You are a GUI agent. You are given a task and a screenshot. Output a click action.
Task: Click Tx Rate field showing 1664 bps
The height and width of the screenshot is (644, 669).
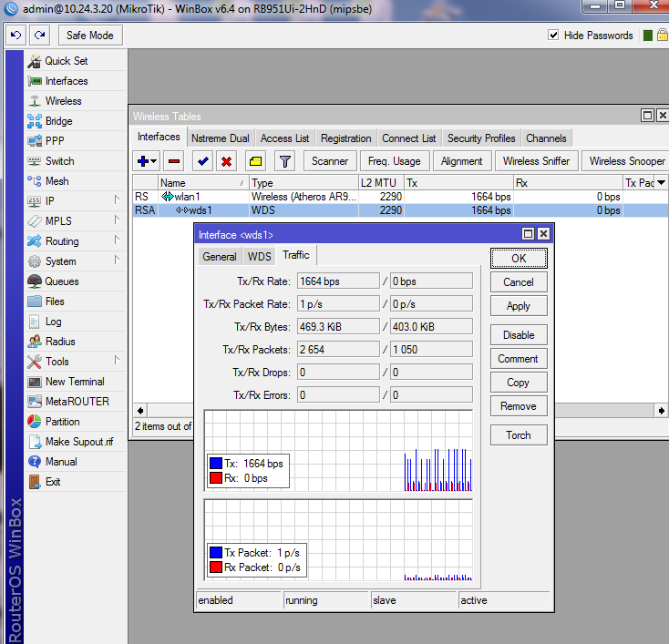[x=338, y=281]
